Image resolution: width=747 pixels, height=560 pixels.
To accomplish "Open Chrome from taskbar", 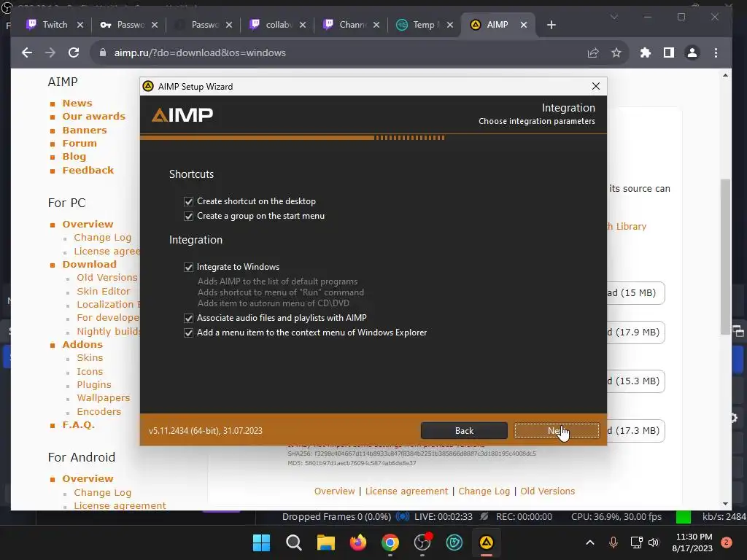I will pos(390,542).
